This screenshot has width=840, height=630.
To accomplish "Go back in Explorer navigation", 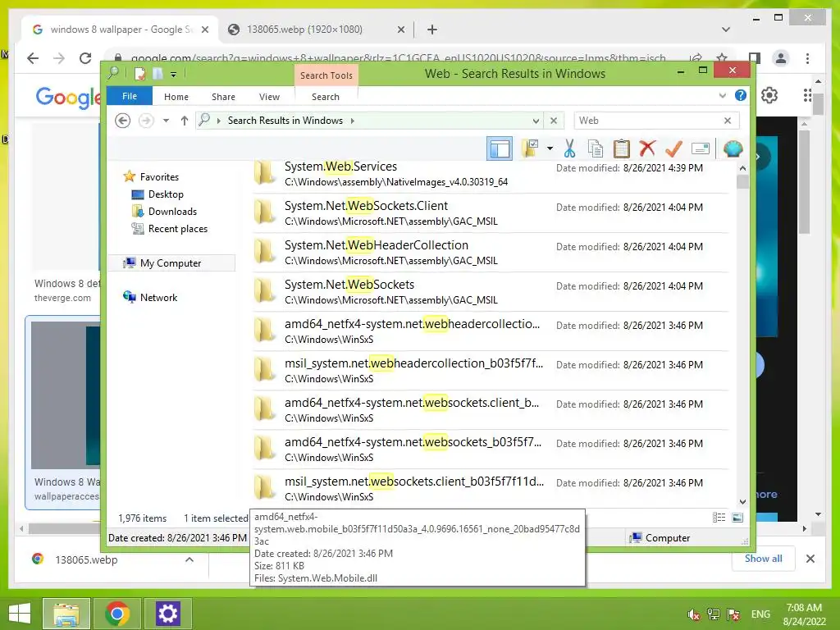I will 123,121.
